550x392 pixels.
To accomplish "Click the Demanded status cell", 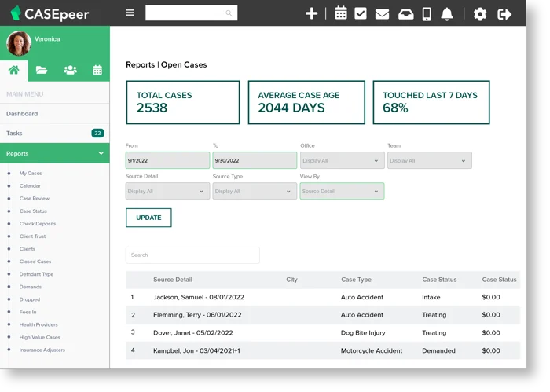I will pos(438,350).
